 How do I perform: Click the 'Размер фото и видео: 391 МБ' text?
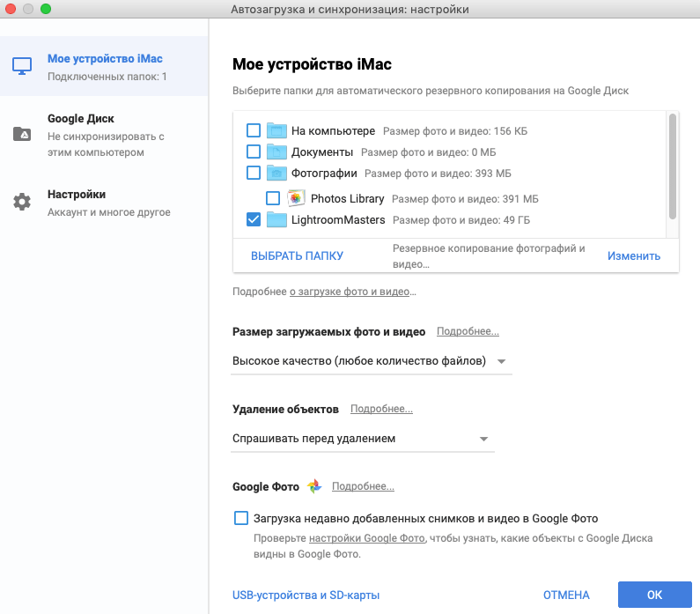(465, 199)
